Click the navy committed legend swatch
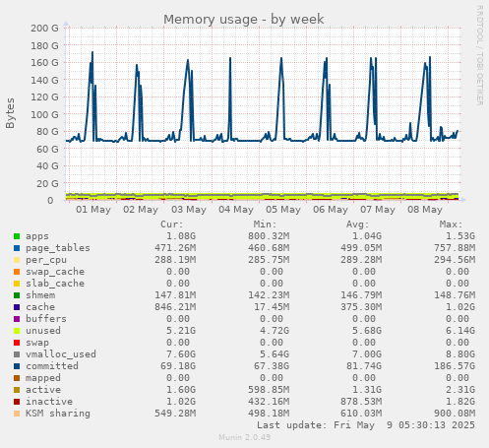Screen dimensions: 489x448 coord(17,366)
